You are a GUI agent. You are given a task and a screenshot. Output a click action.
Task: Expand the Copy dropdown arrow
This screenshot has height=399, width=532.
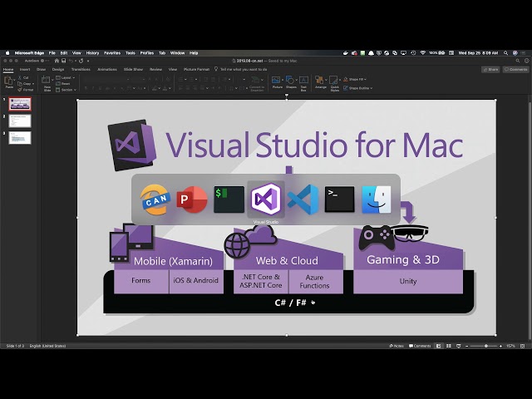[x=33, y=83]
